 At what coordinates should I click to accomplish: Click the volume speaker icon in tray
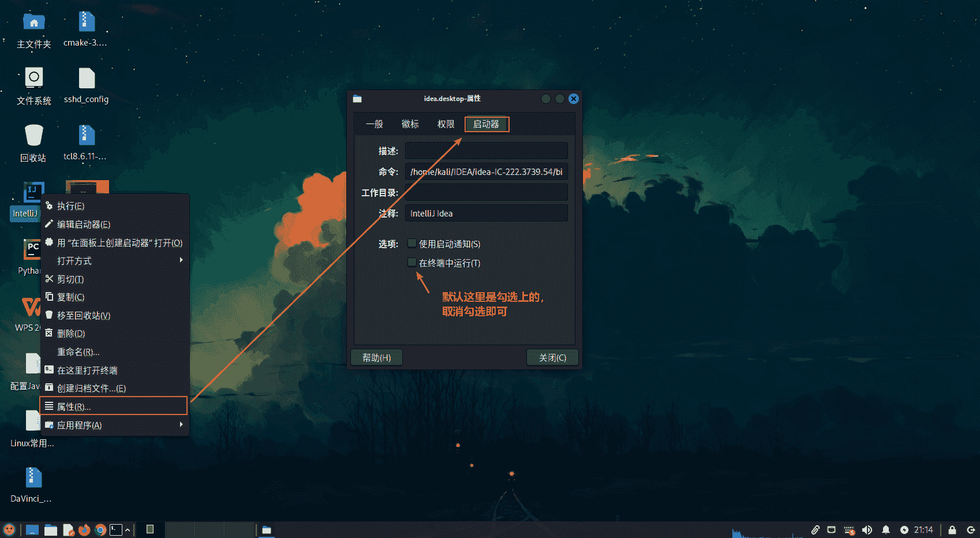(x=867, y=530)
